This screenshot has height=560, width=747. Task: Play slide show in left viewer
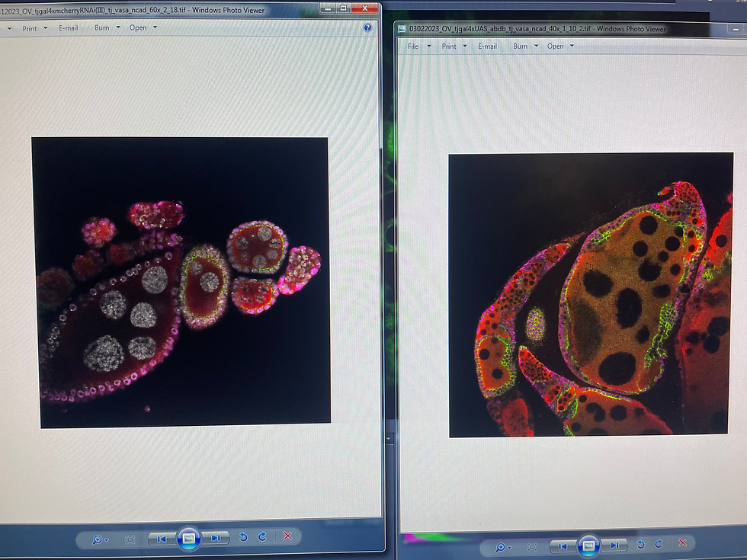point(189,538)
